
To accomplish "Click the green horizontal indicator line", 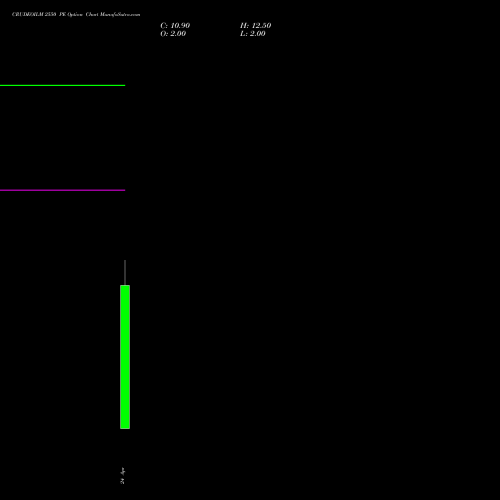I will pyautogui.click(x=62, y=85).
